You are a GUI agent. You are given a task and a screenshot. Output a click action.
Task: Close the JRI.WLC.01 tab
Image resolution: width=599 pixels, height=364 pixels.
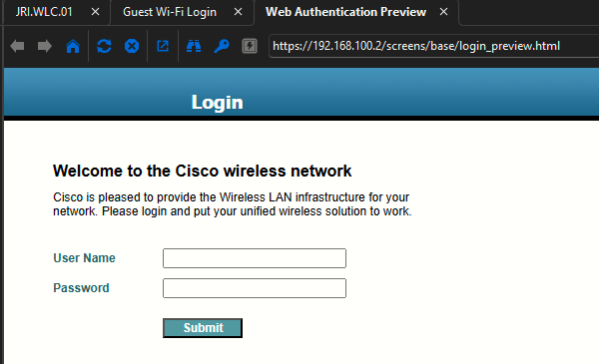click(x=95, y=12)
